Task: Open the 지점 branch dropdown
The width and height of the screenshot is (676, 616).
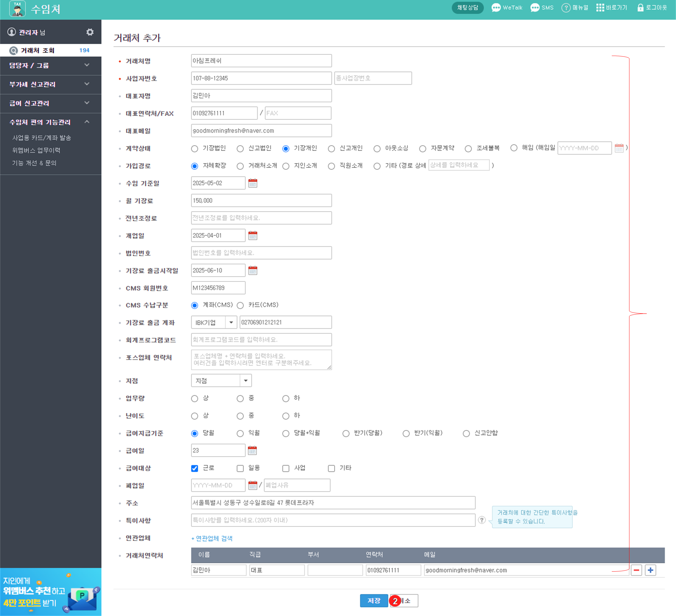Action: (221, 381)
